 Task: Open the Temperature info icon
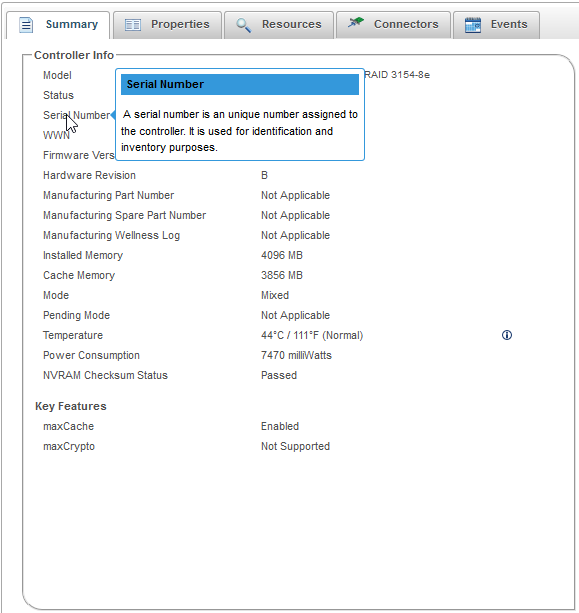[507, 335]
